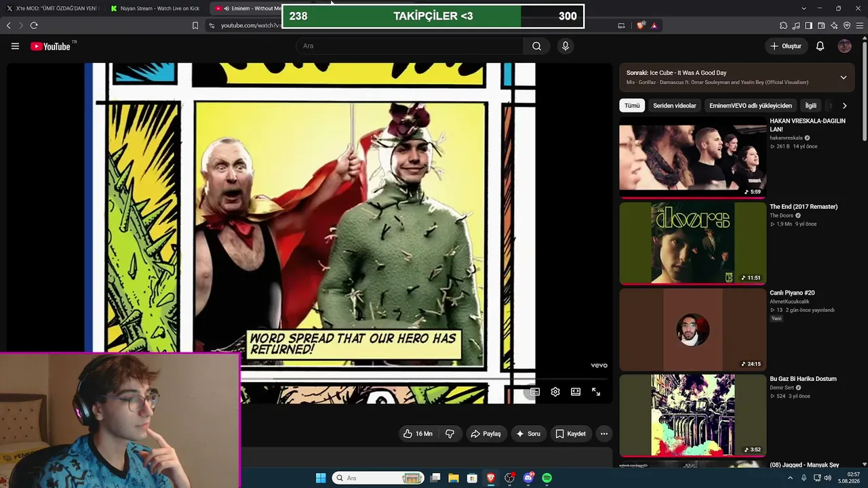The height and width of the screenshot is (488, 868).
Task: Open the Demir Sert channel link
Action: pos(783,388)
